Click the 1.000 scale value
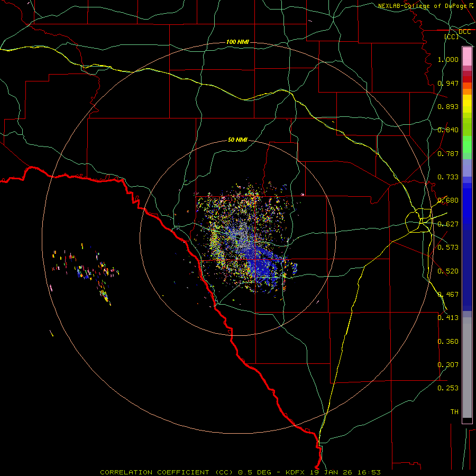Screen dimensions: 476x476 click(x=448, y=59)
